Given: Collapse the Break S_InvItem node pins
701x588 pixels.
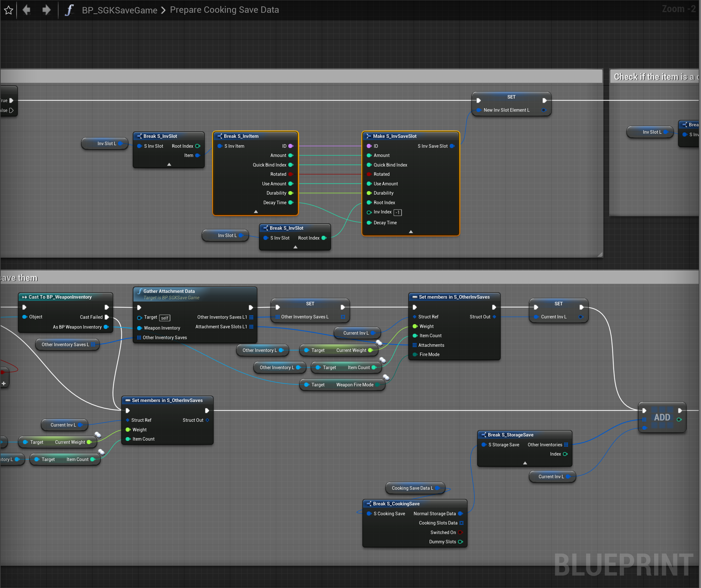Looking at the screenshot, I should [256, 212].
